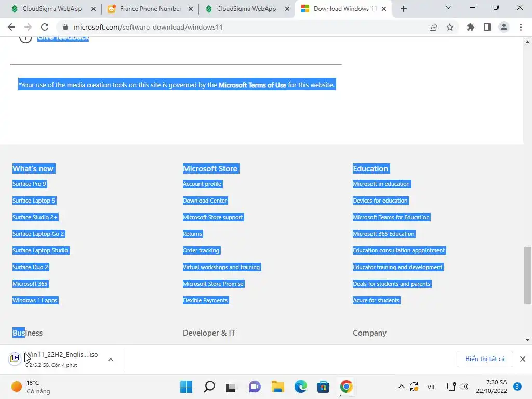532x399 pixels.
Task: Open Educator training and development link
Action: pyautogui.click(x=398, y=267)
